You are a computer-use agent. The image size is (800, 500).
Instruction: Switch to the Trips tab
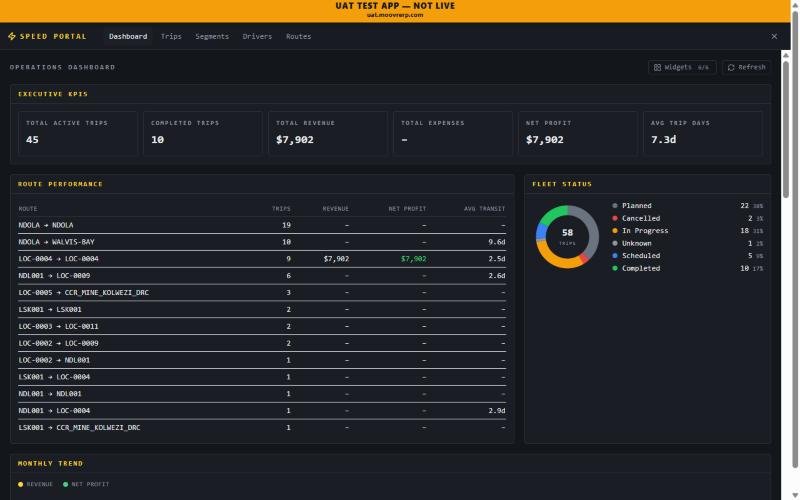tap(171, 36)
